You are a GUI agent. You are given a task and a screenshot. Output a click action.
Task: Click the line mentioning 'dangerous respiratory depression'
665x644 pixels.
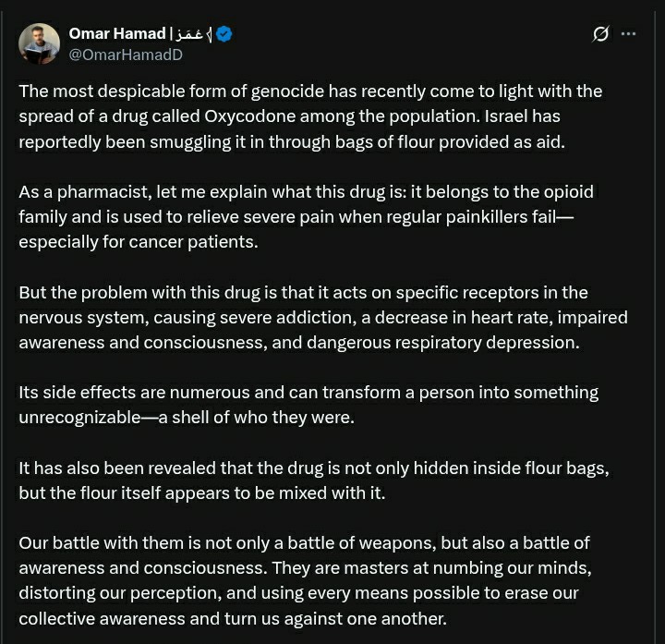[299, 343]
